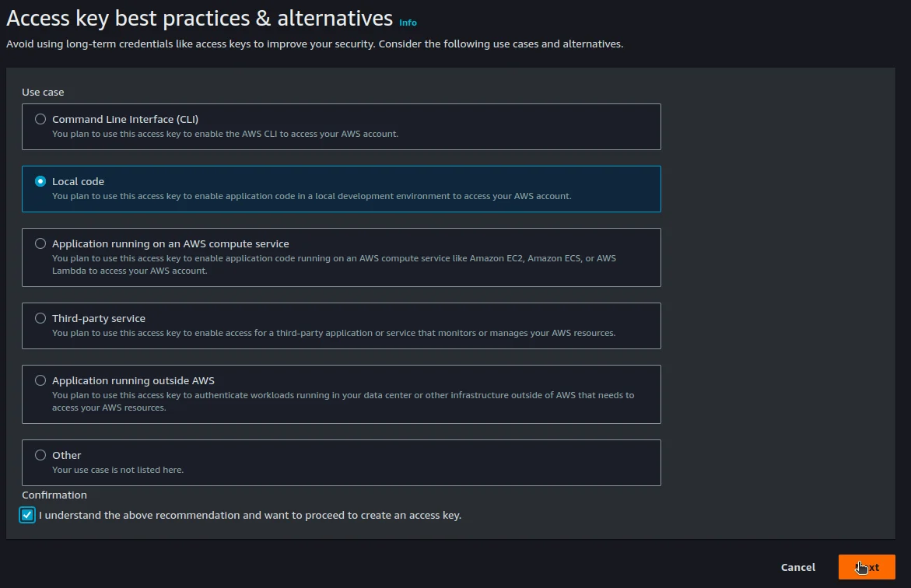Click the 'Local code' option title text
The height and width of the screenshot is (588, 911).
pyautogui.click(x=78, y=181)
